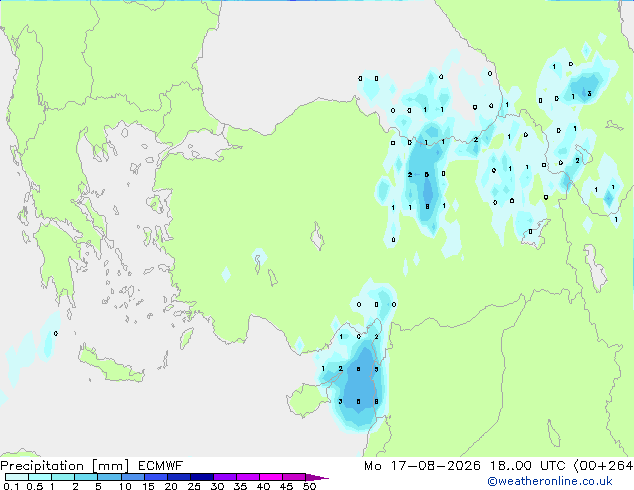
Task: Pick the 10–15 mm blue legend swatch
Action: 132,477
